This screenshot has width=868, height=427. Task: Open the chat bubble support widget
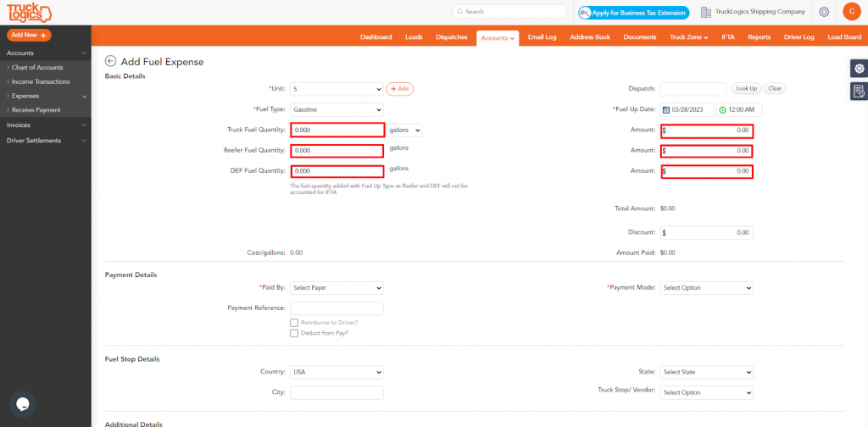pyautogui.click(x=23, y=404)
